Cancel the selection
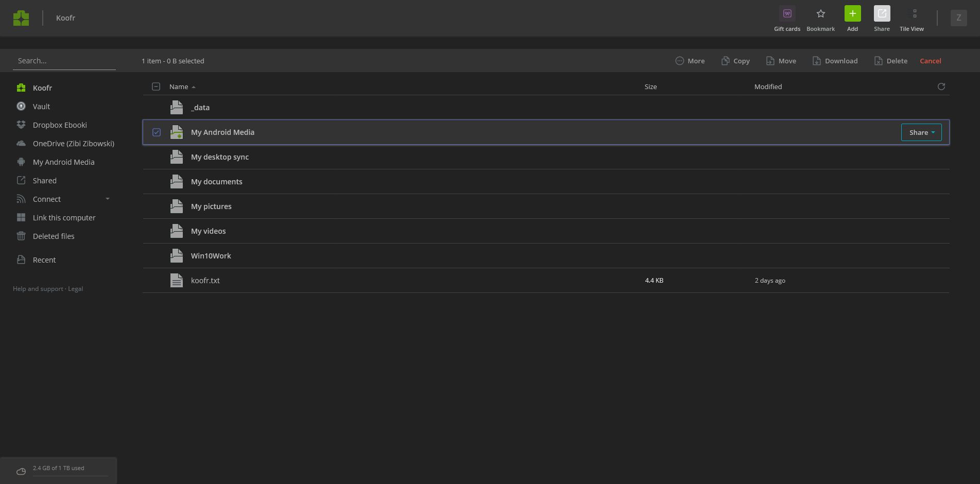This screenshot has height=484, width=980. (x=930, y=61)
